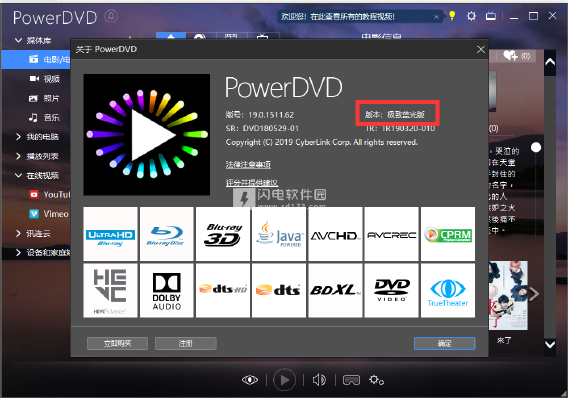Open Vimeo in the sidebar
This screenshot has width=568, height=398.
pyautogui.click(x=49, y=214)
